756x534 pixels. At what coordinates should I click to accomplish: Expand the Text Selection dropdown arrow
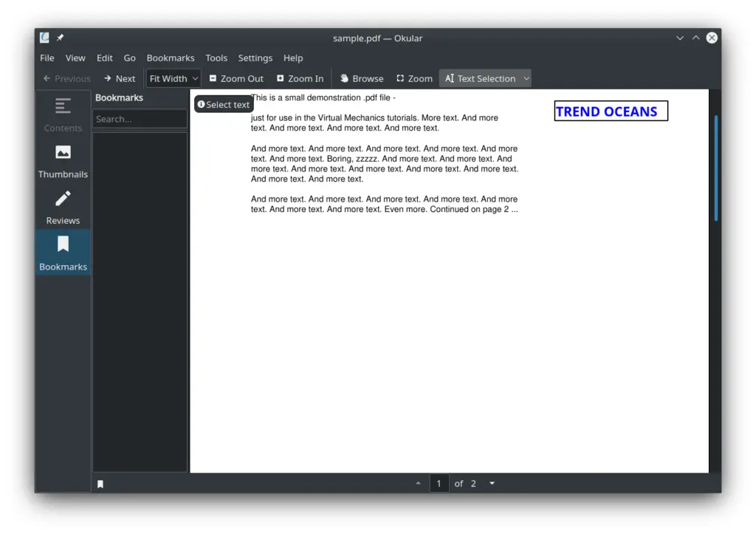pyautogui.click(x=526, y=78)
